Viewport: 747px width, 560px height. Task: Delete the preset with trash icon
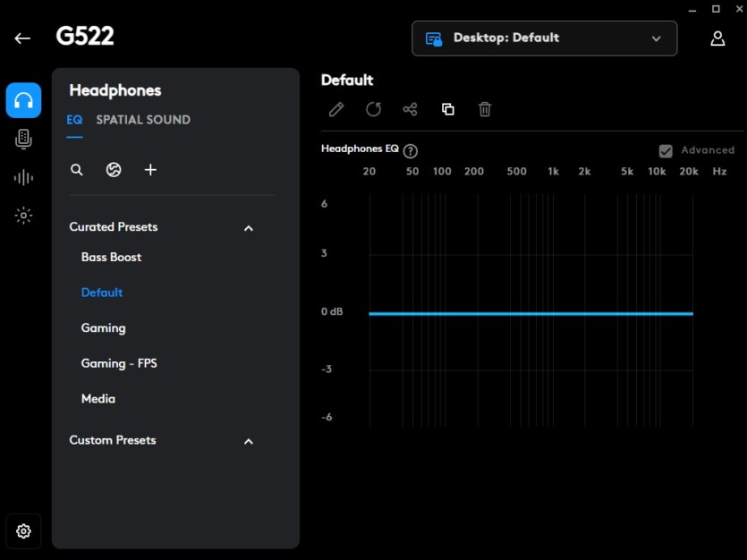point(485,109)
